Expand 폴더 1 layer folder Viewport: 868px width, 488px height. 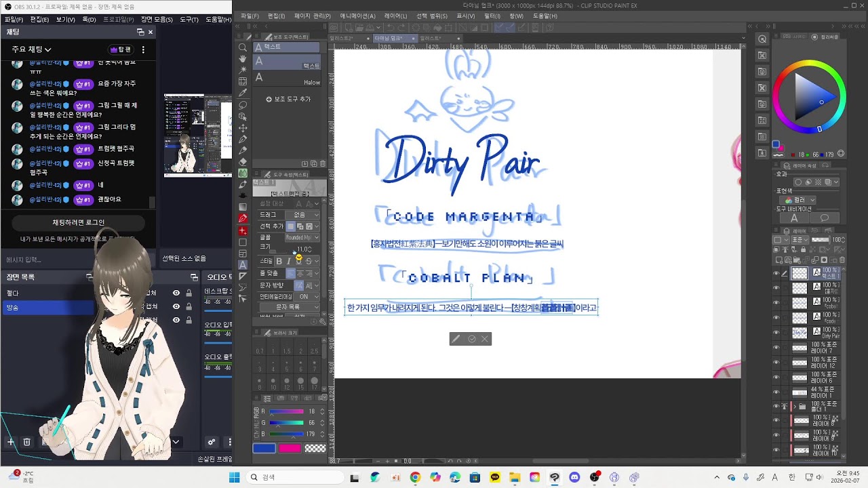(795, 405)
